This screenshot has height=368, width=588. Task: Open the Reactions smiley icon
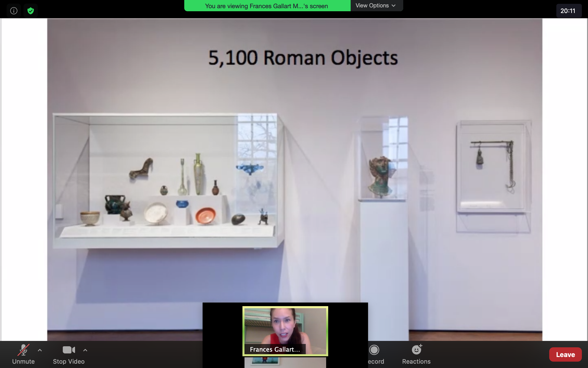coord(416,350)
